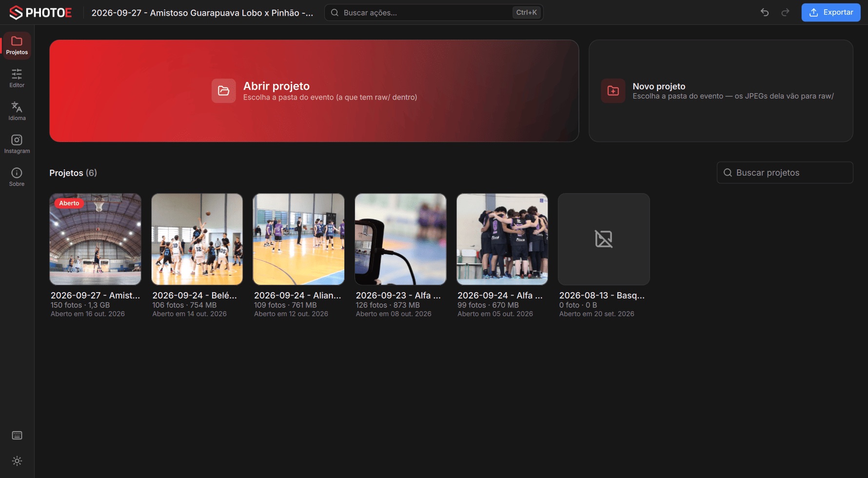Open the Idioma language settings
The image size is (868, 478).
[17, 111]
